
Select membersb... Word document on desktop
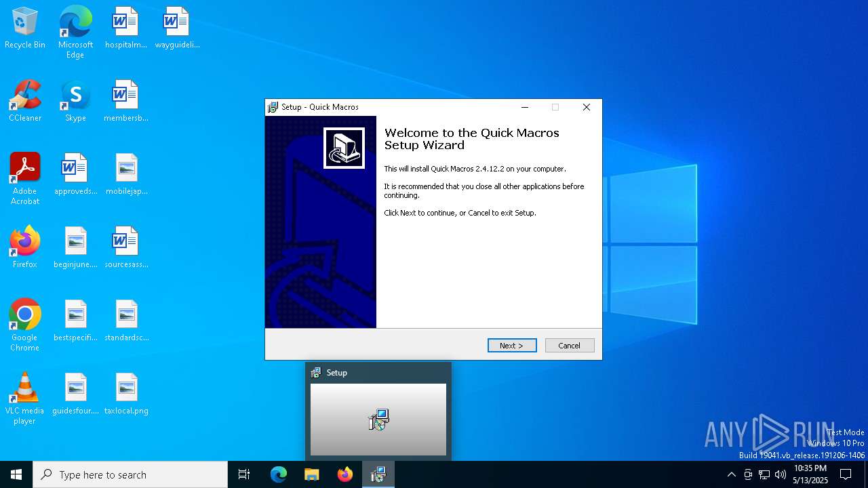pos(125,102)
